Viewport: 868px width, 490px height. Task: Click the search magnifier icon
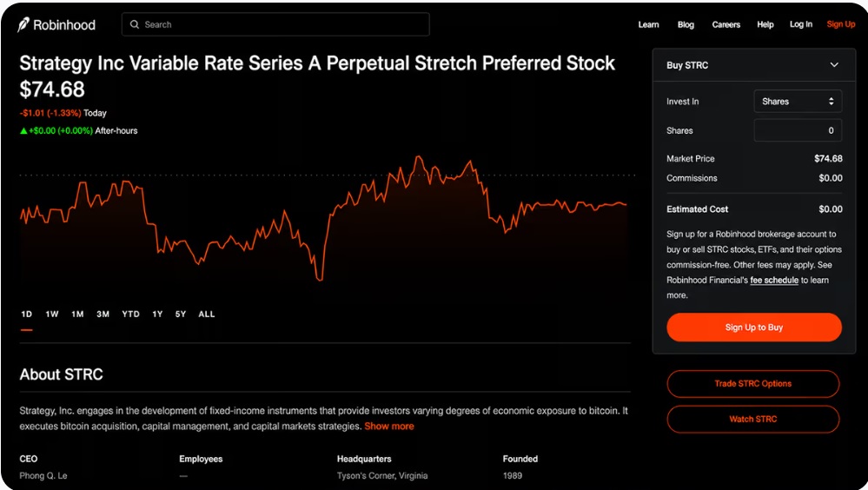coord(135,24)
